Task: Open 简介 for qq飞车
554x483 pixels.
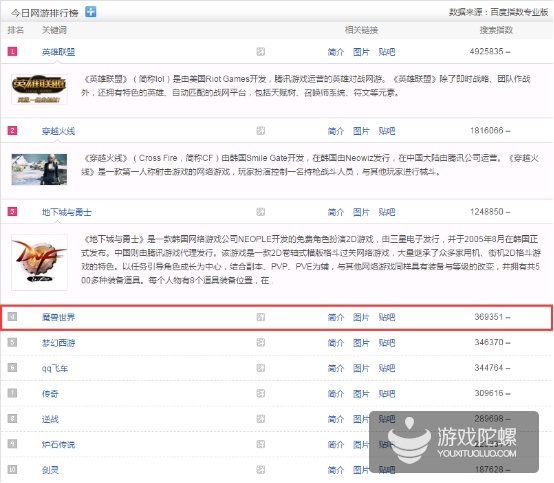Action: pyautogui.click(x=336, y=368)
